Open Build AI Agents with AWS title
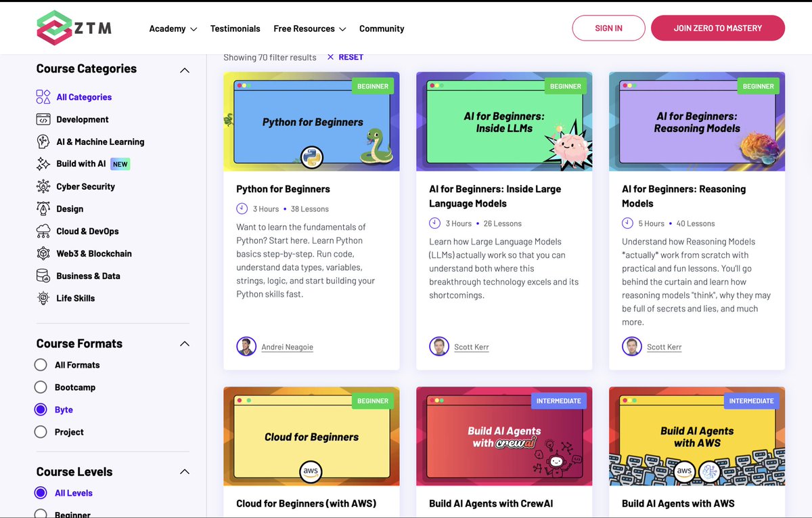This screenshot has height=518, width=812. click(678, 503)
